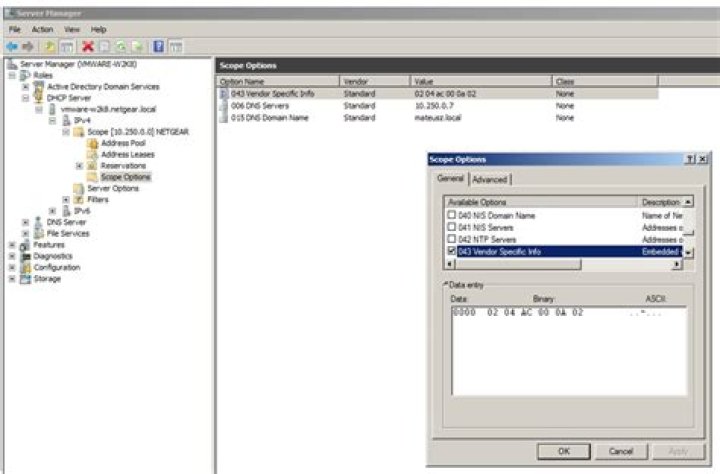720x474 pixels.
Task: Check the 042 NTP Servers option
Action: point(452,238)
